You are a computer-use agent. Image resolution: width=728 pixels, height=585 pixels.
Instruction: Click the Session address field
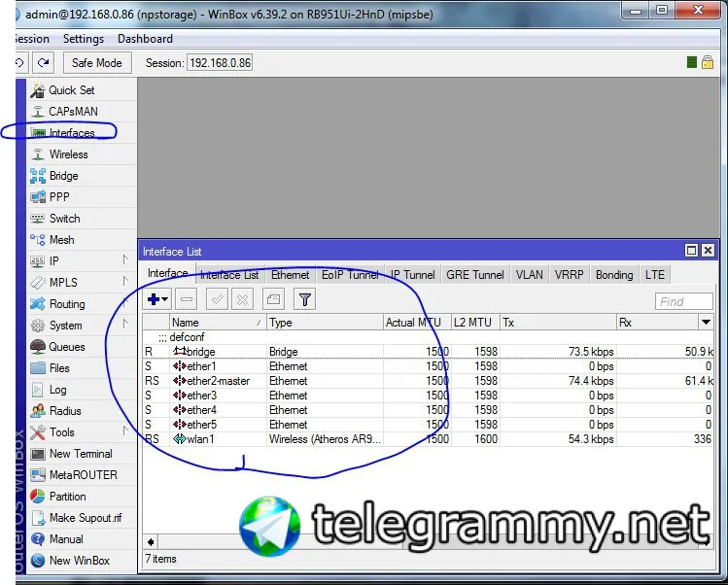tap(220, 62)
